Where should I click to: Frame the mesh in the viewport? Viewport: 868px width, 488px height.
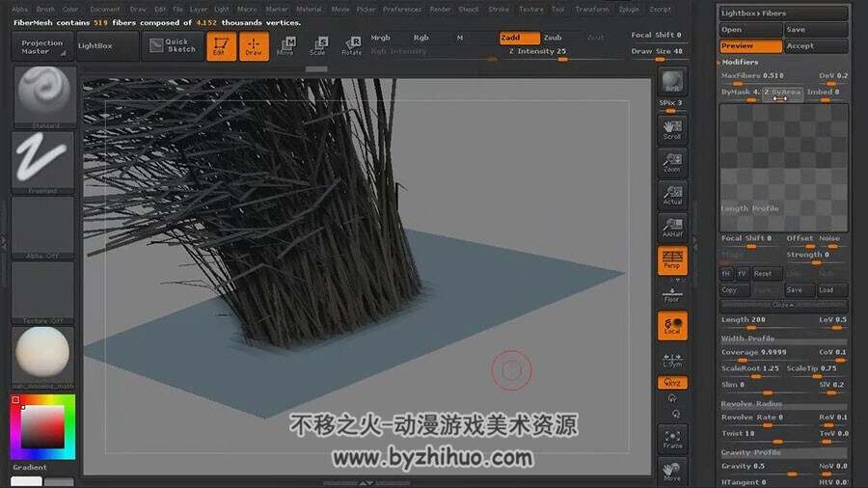click(672, 440)
